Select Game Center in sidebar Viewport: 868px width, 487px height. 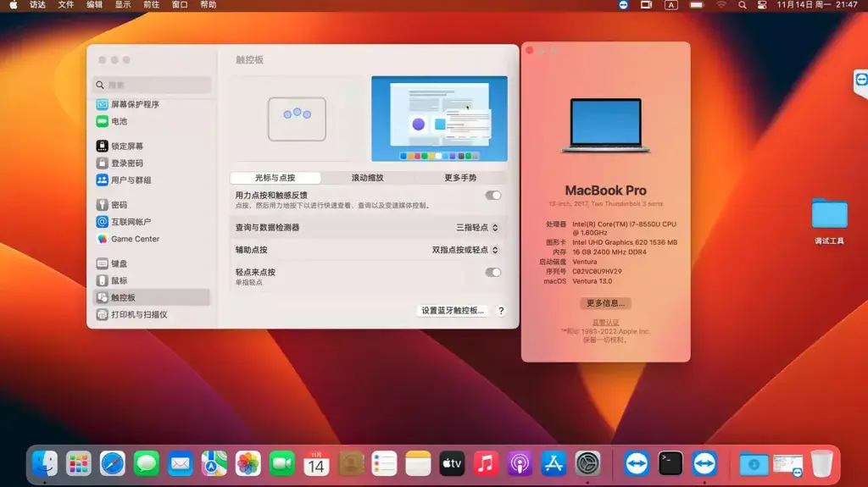pos(153,239)
